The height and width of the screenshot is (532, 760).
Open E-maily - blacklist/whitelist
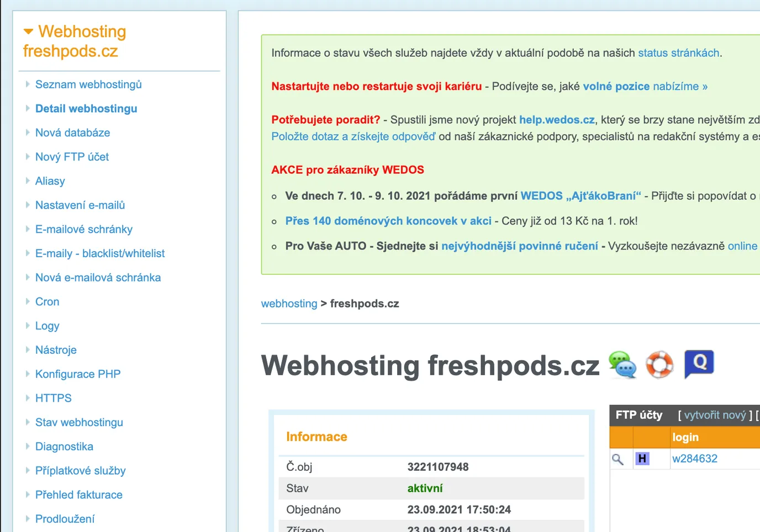pyautogui.click(x=100, y=254)
